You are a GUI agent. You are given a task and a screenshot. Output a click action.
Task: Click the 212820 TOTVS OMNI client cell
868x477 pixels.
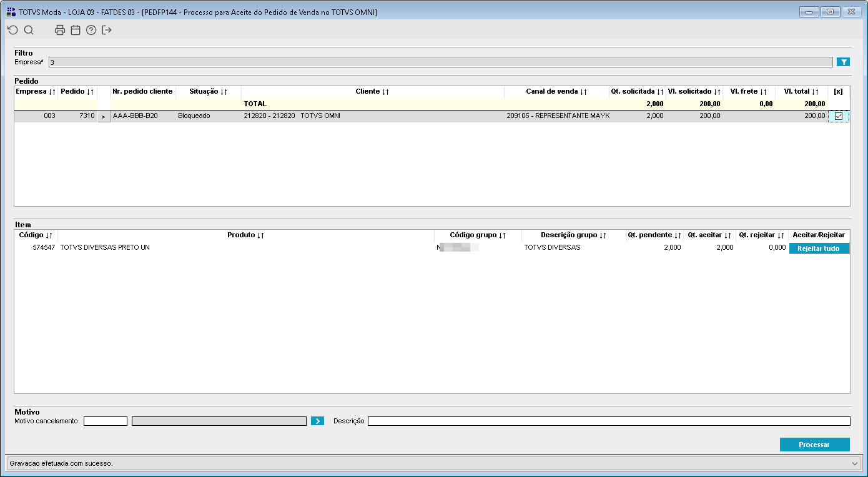point(372,116)
